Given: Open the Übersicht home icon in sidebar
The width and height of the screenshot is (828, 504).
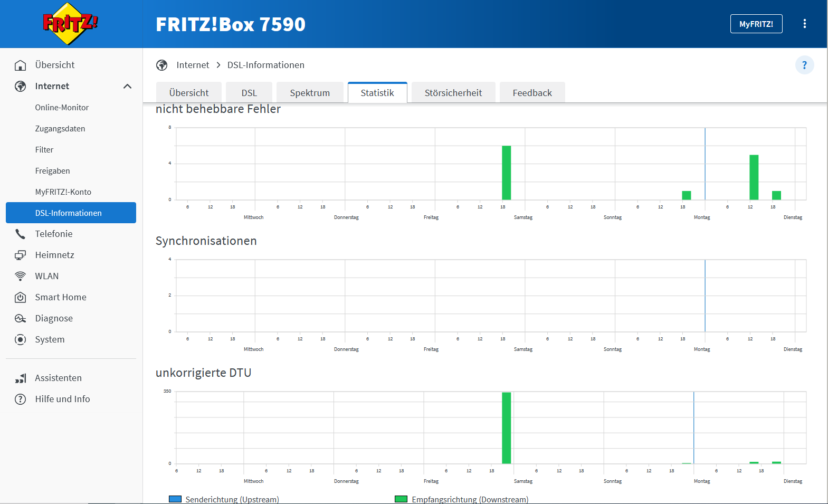Looking at the screenshot, I should pyautogui.click(x=20, y=65).
